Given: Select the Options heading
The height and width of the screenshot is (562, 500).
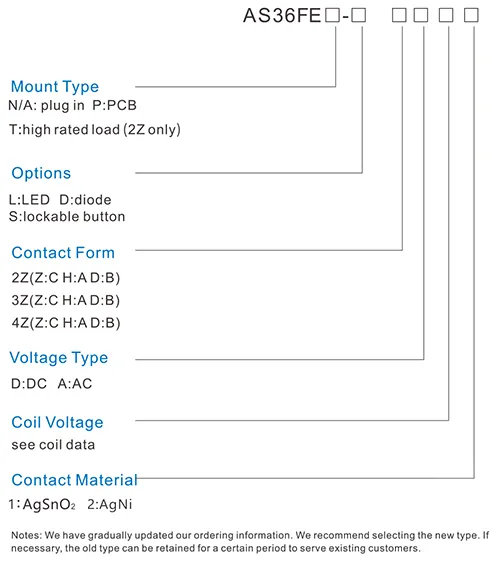Looking at the screenshot, I should click(x=41, y=173).
